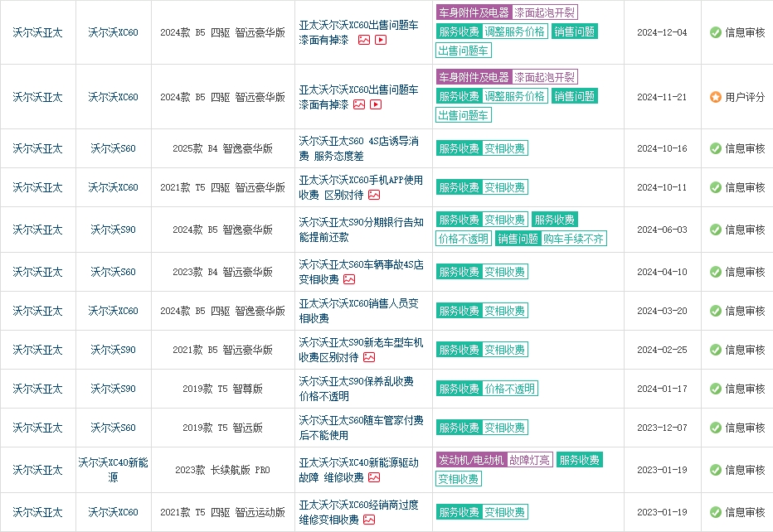Click 车身附件及电器 tag in the 2024-11-21 row

[x=474, y=77]
